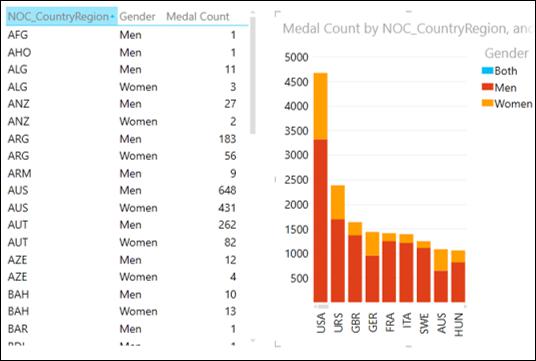
Task: Select the URS bar in chart
Action: coord(338,244)
